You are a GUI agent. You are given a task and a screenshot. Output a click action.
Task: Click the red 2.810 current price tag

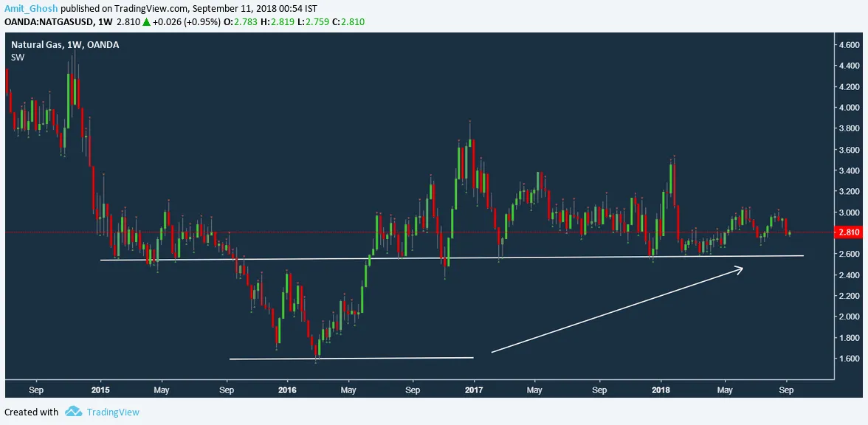[x=848, y=232]
